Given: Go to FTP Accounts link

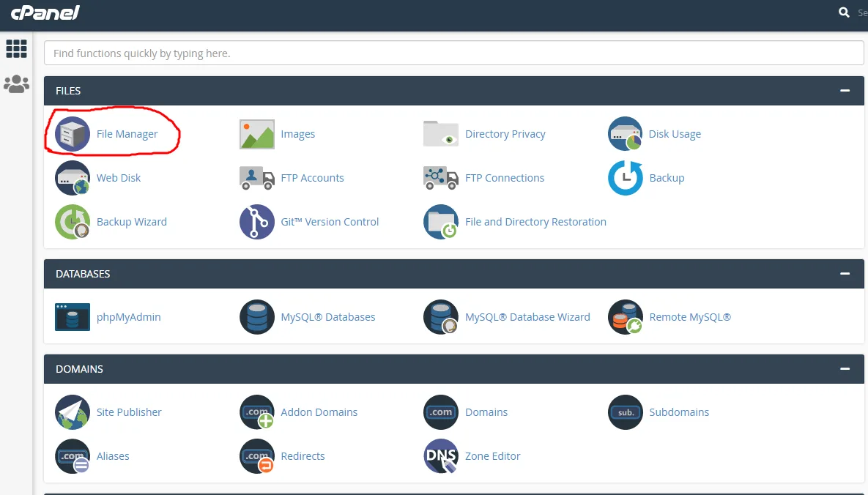Looking at the screenshot, I should (x=312, y=178).
